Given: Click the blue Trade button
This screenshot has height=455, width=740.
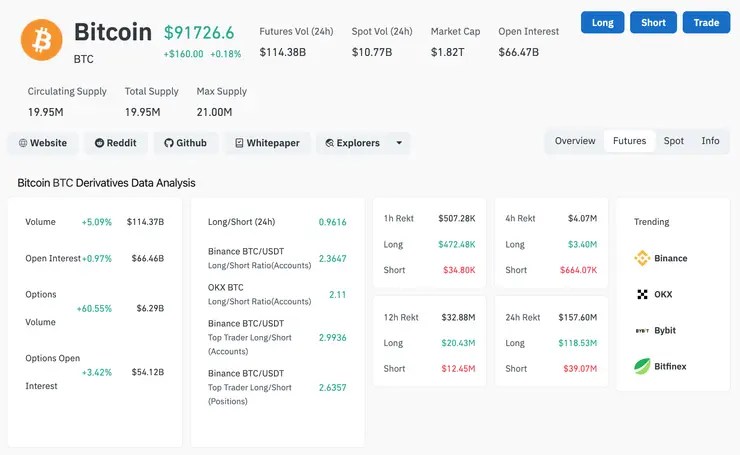Looking at the screenshot, I should (x=706, y=22).
